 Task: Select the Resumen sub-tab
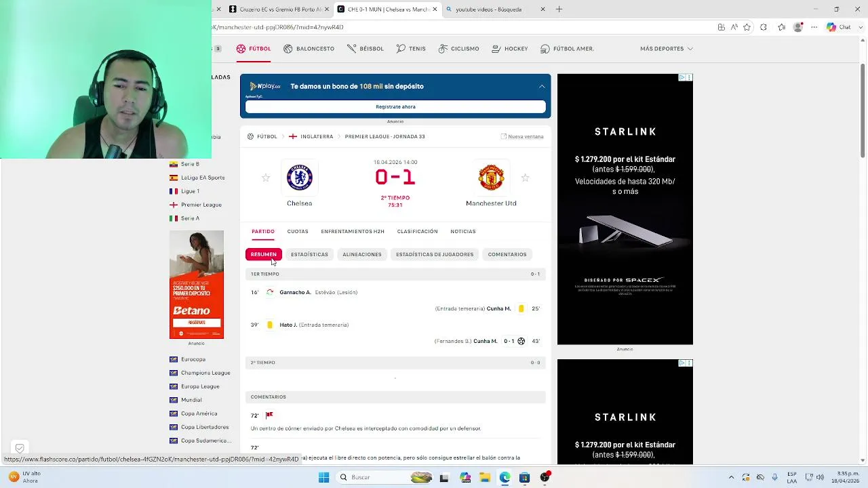pos(263,254)
